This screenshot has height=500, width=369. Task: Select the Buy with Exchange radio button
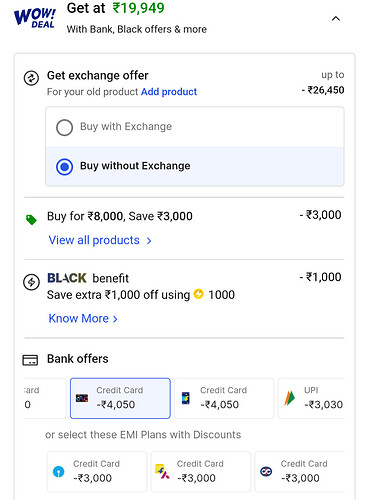65,127
